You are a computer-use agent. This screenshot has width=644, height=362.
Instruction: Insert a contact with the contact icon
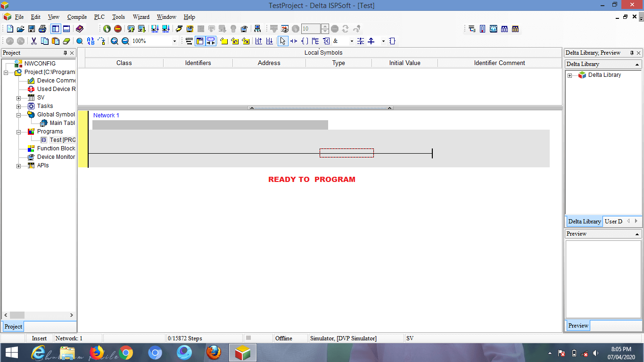point(294,41)
